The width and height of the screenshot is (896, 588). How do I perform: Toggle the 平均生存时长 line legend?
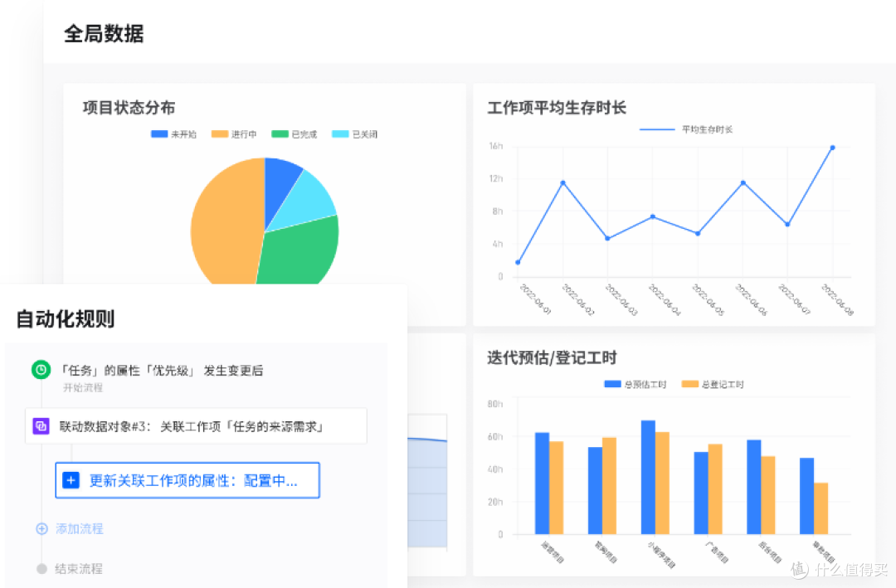[x=686, y=129]
